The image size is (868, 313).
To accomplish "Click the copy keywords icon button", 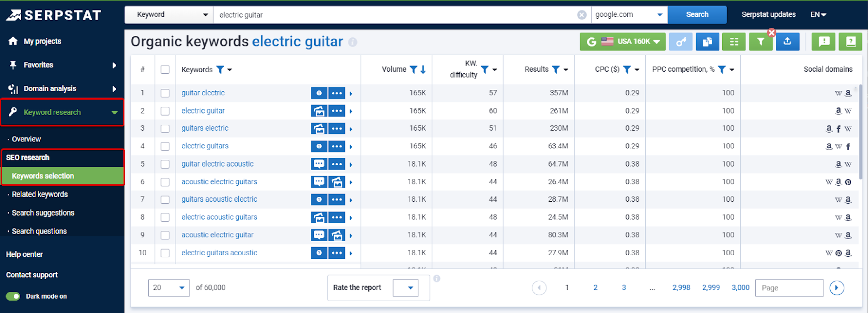I will [707, 42].
